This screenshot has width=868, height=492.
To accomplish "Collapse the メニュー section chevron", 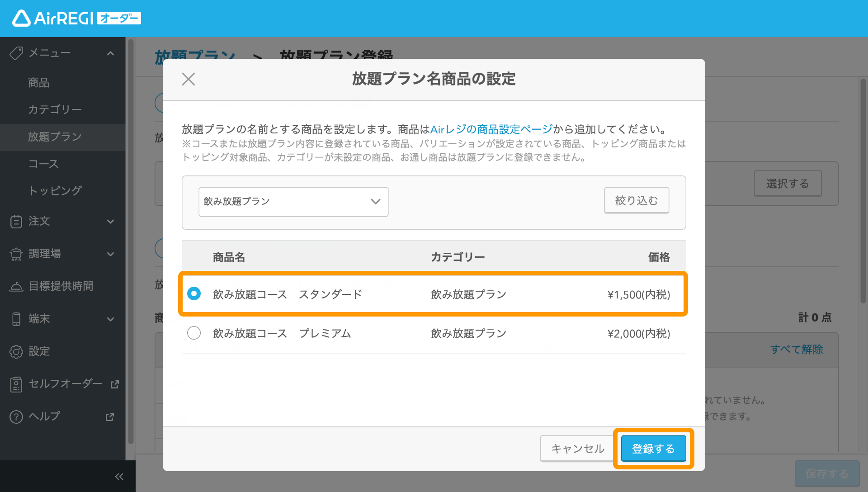I will pos(110,53).
